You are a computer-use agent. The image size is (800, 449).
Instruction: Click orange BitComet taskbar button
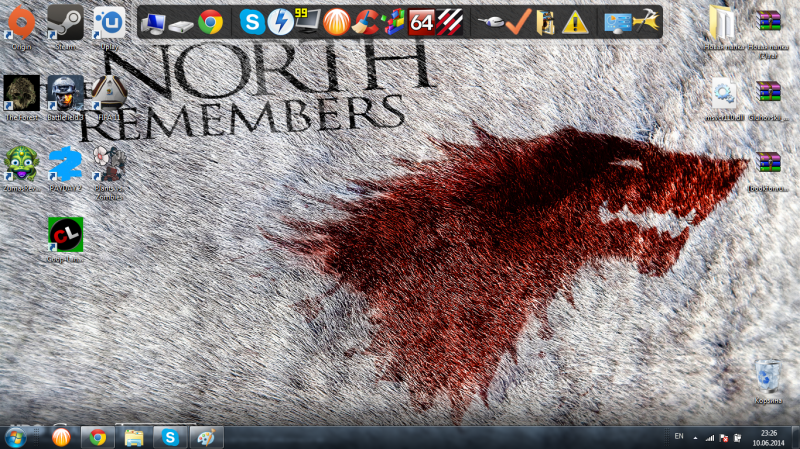click(61, 438)
